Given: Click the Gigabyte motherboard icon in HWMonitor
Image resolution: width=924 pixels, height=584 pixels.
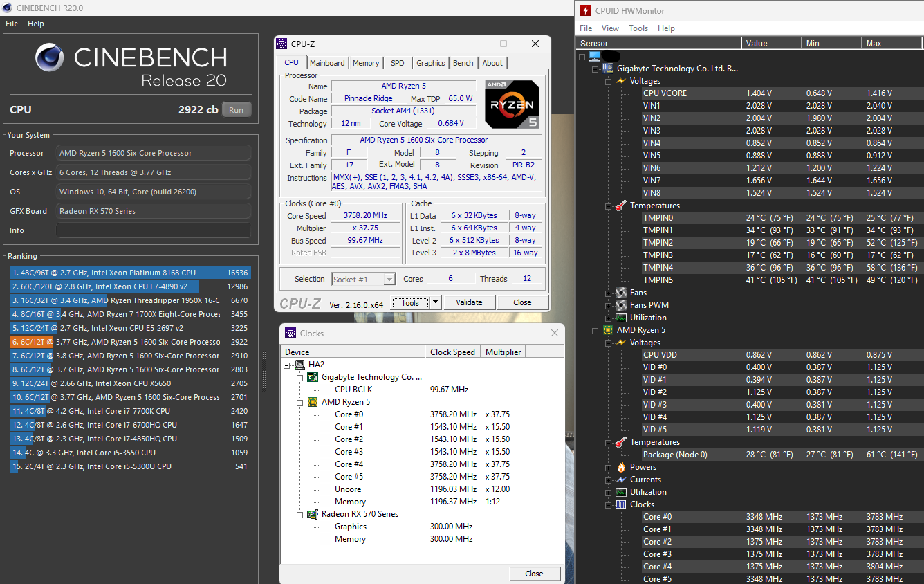Looking at the screenshot, I should 607,69.
